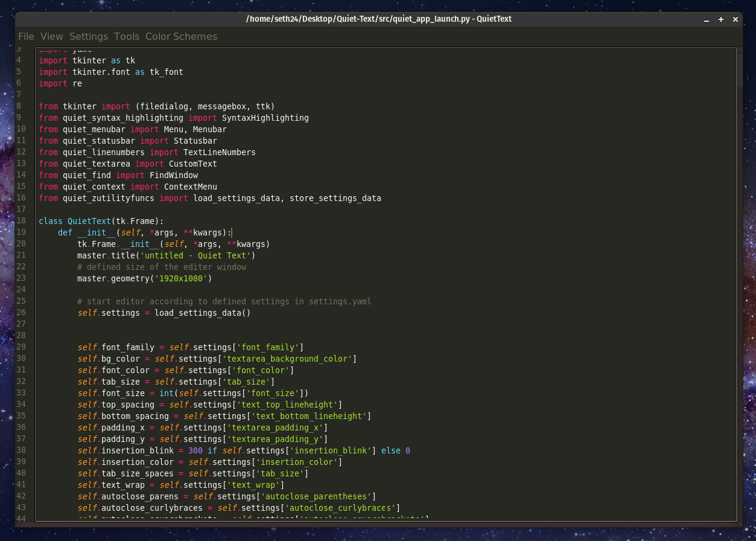Open the View menu

[52, 36]
